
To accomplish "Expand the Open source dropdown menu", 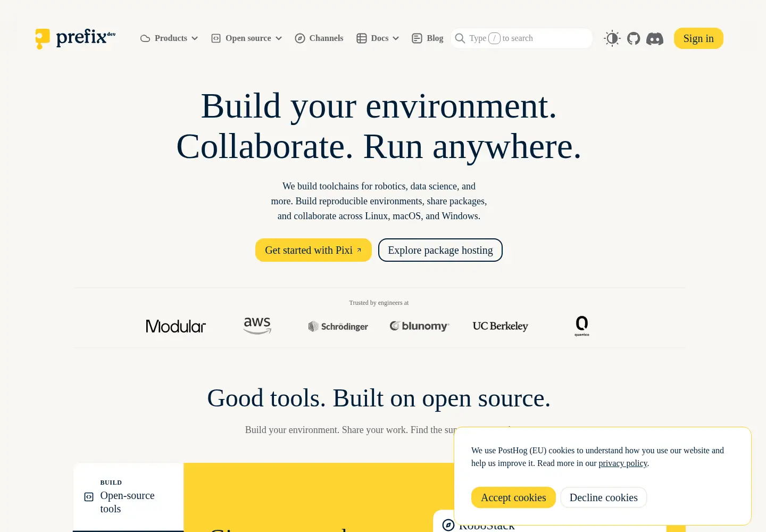I will pos(246,38).
